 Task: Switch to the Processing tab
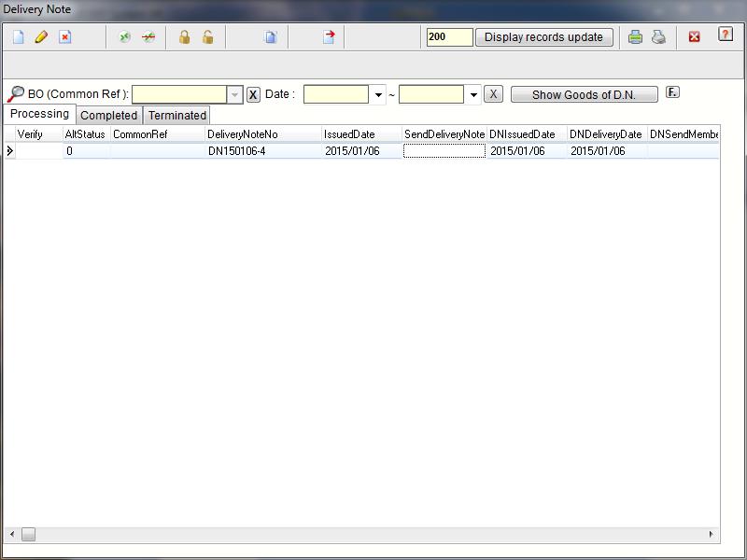(x=39, y=114)
